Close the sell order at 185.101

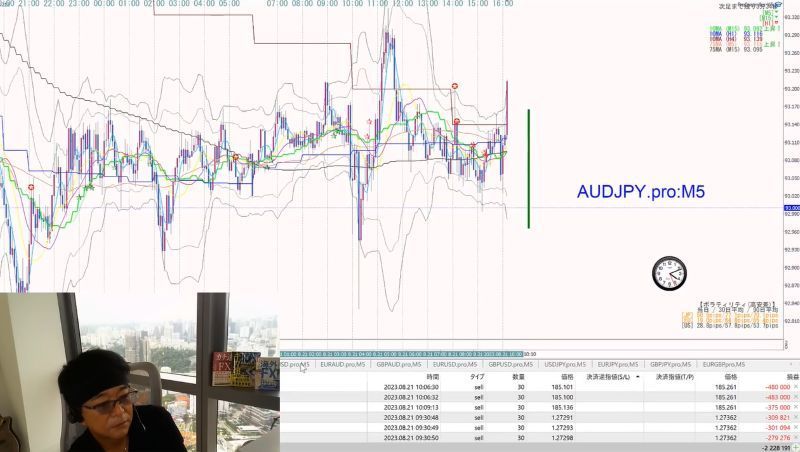pos(796,387)
